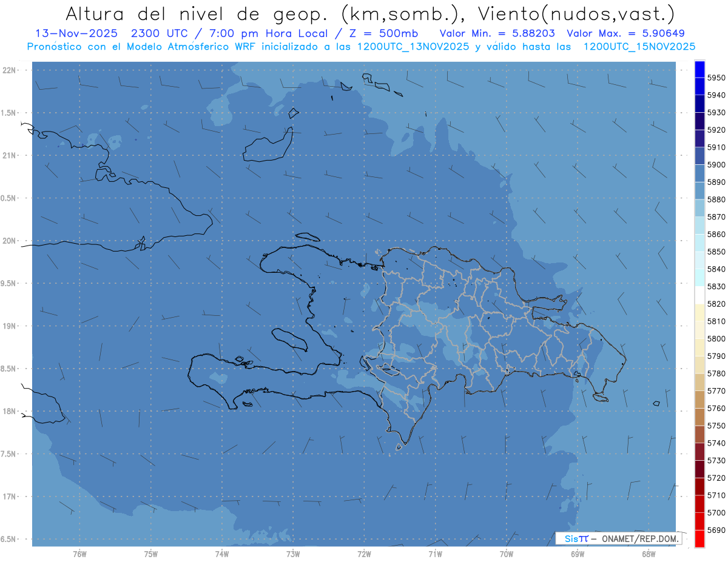Click the legend value 5830
728x562 pixels.
click(x=716, y=286)
